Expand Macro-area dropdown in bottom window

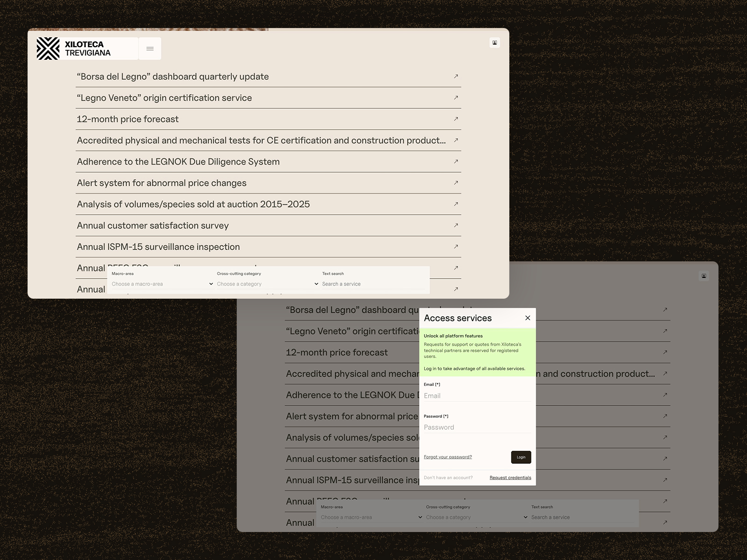pyautogui.click(x=371, y=517)
